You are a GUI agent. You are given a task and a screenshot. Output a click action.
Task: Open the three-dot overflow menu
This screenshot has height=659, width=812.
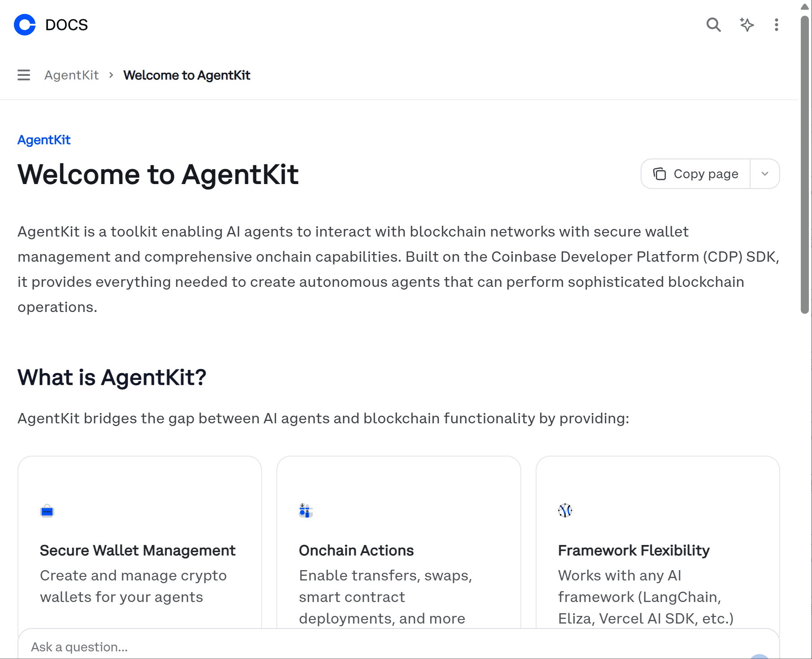coord(777,25)
